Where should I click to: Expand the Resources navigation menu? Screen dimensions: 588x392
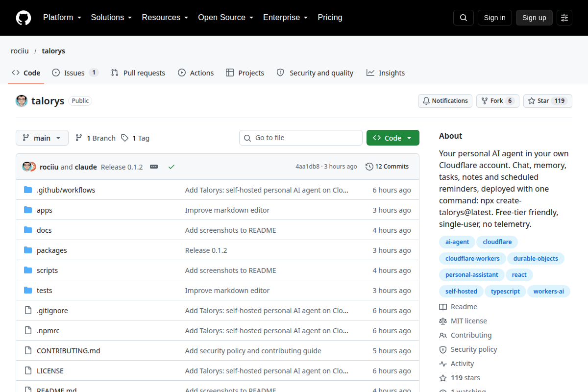coord(165,18)
